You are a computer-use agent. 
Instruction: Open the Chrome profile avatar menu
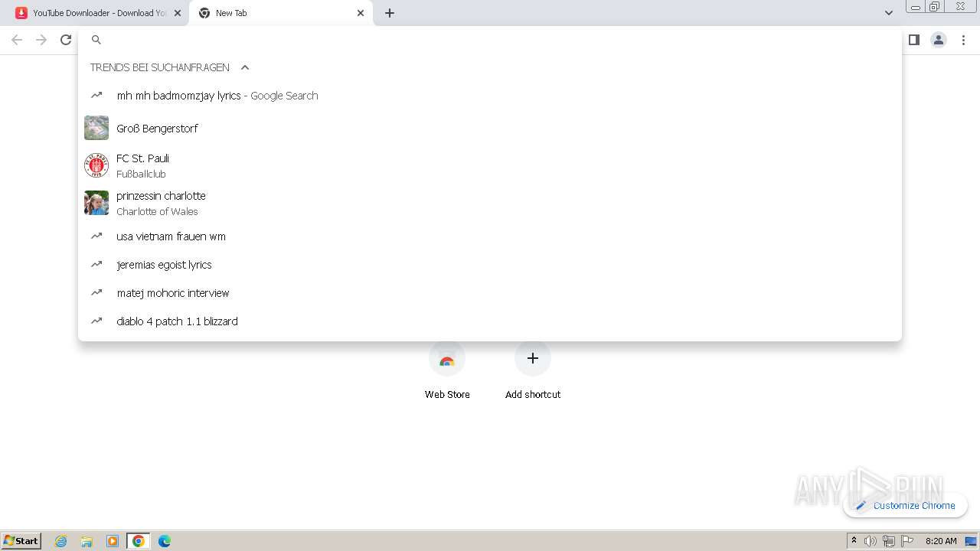[939, 40]
